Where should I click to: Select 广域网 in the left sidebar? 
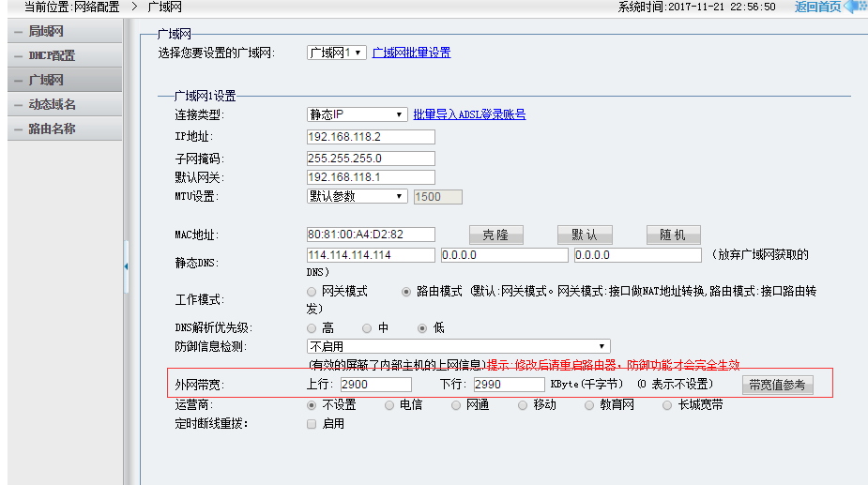point(65,80)
